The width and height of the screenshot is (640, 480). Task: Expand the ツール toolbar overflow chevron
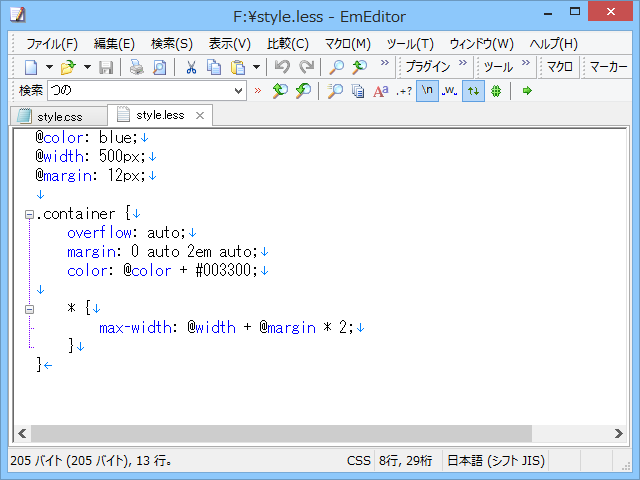[526, 63]
